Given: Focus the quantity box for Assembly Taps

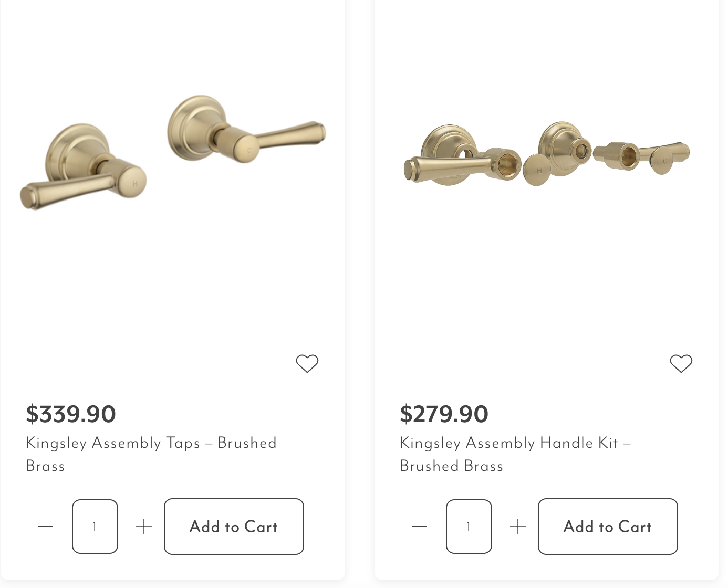Looking at the screenshot, I should tap(95, 526).
